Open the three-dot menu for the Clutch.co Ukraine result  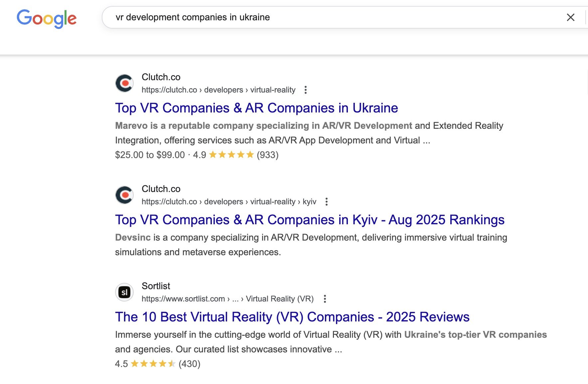305,90
